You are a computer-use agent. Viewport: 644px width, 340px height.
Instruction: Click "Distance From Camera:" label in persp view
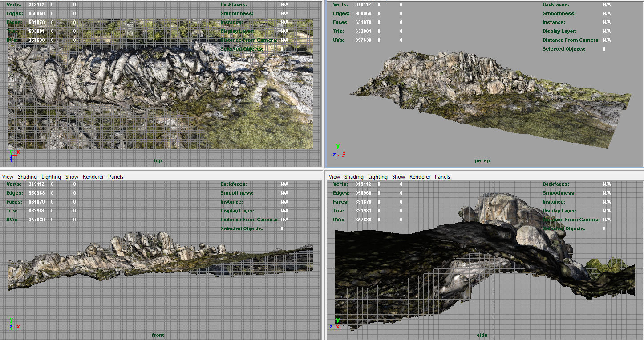pyautogui.click(x=571, y=40)
